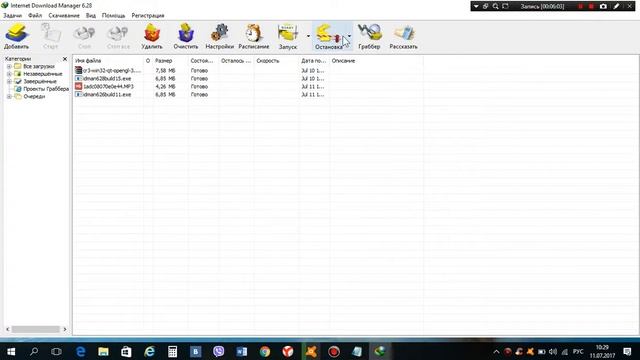Click the Удалить (Delete) toolbar icon

coord(152,36)
